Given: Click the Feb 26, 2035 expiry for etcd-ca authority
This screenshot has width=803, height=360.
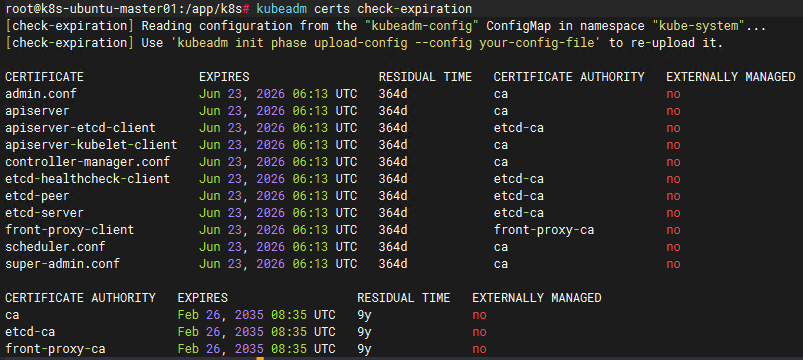Looking at the screenshot, I should pyautogui.click(x=257, y=332).
